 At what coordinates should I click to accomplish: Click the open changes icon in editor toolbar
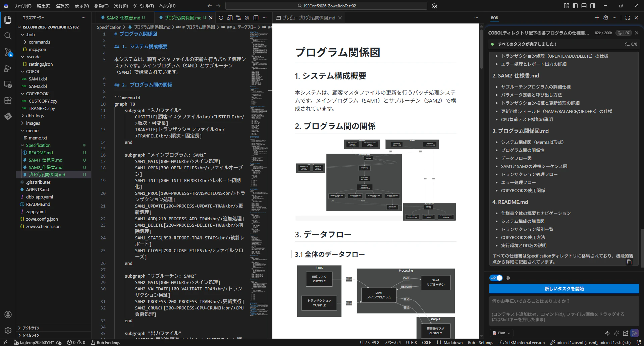[x=238, y=18]
